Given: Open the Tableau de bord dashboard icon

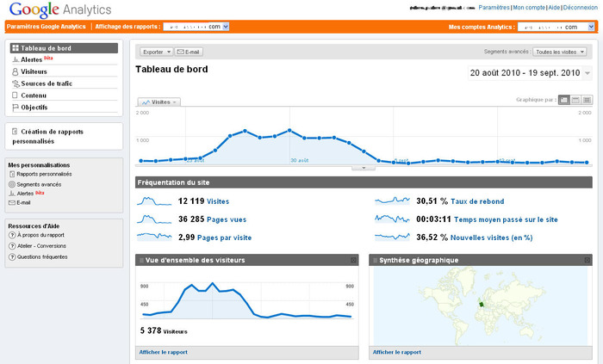Looking at the screenshot, I should click(16, 48).
